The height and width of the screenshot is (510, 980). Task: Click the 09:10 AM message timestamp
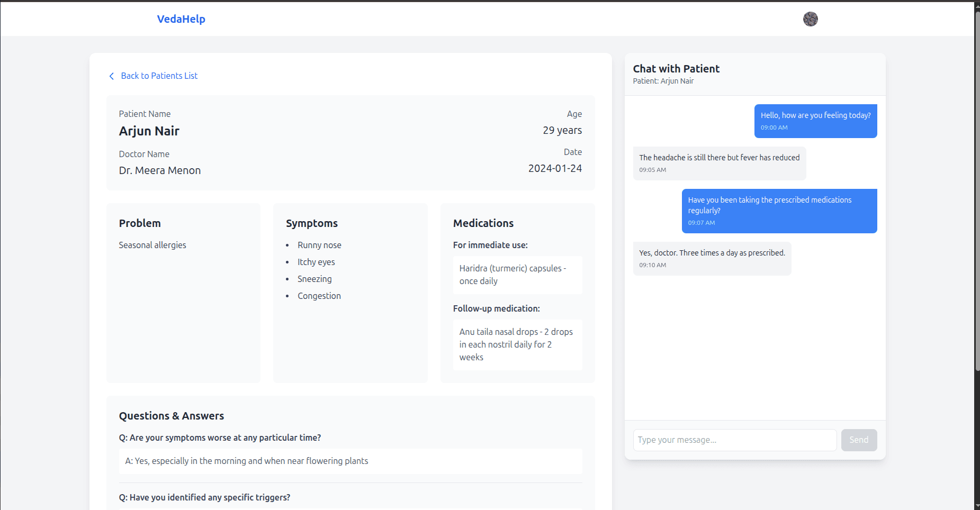[652, 265]
